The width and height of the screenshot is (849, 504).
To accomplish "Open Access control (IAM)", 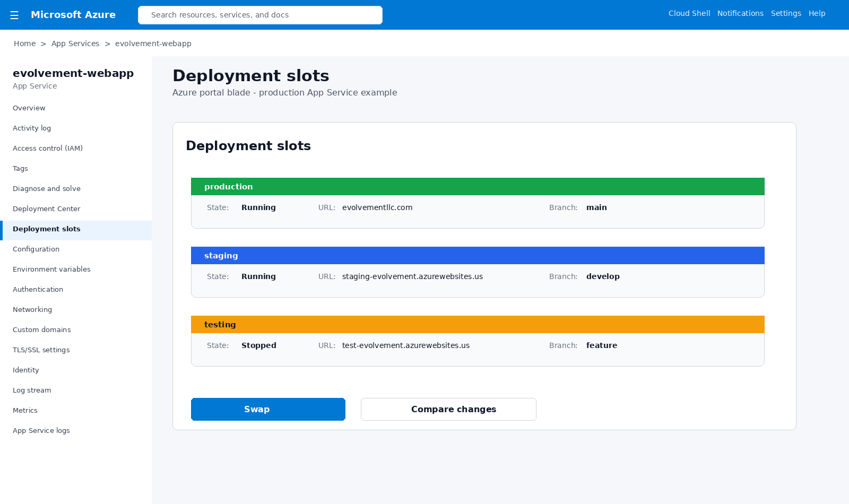I will click(x=76, y=149).
